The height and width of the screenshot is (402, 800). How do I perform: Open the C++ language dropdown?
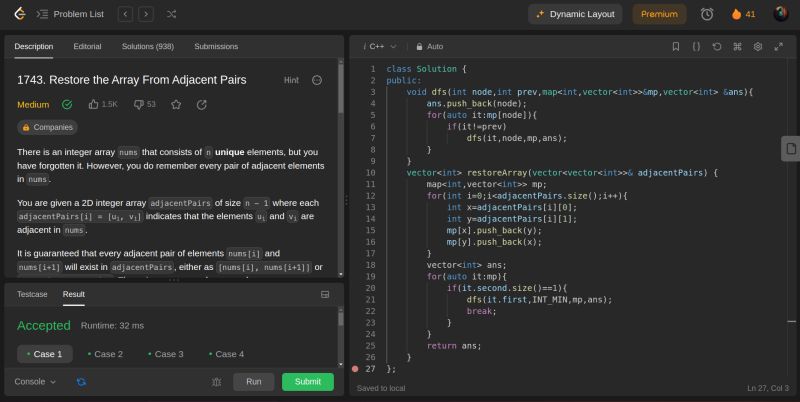(380, 46)
